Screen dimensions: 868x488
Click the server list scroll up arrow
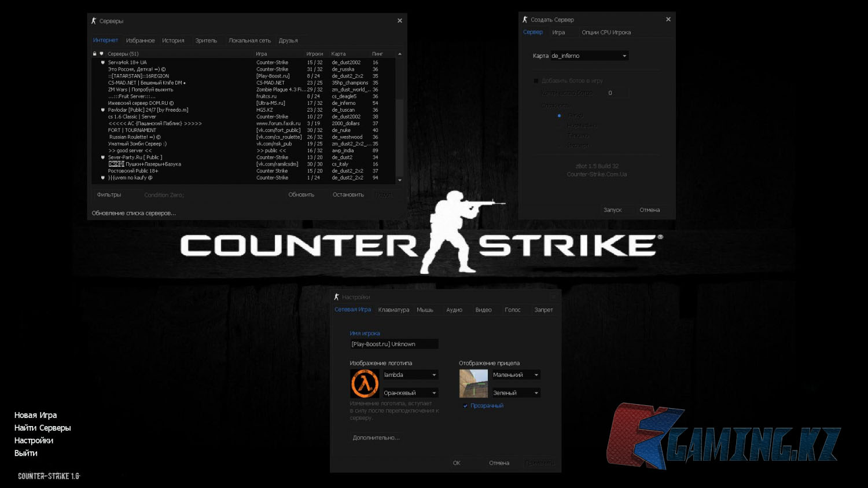pos(399,54)
